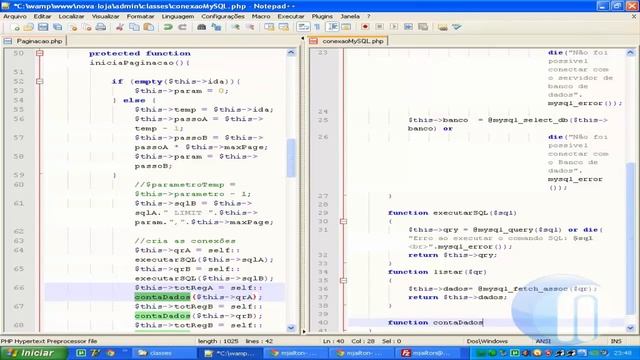Collapse executarSQL fold marker at line 30
Image resolution: width=640 pixels, height=360 pixels.
pos(343,221)
